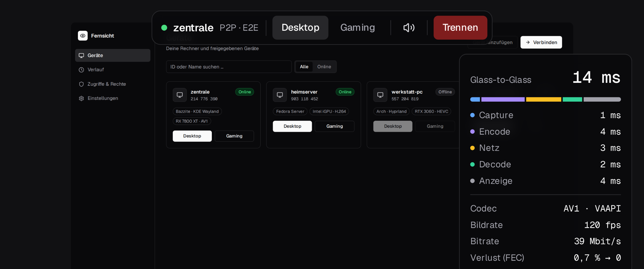This screenshot has width=644, height=269.
Task: Click the Fernsicht eye logo icon
Action: 83,36
